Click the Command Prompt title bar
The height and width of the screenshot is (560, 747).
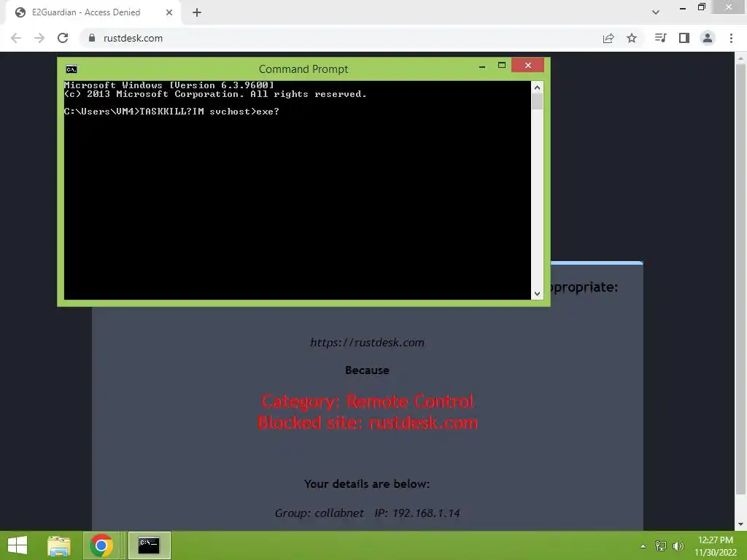pos(303,69)
